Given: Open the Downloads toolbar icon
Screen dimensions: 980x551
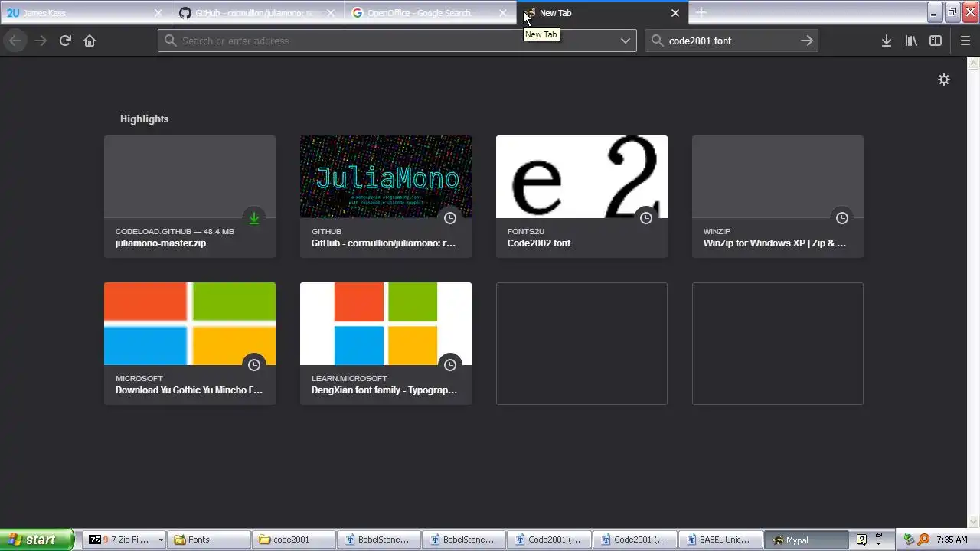Looking at the screenshot, I should tap(887, 41).
